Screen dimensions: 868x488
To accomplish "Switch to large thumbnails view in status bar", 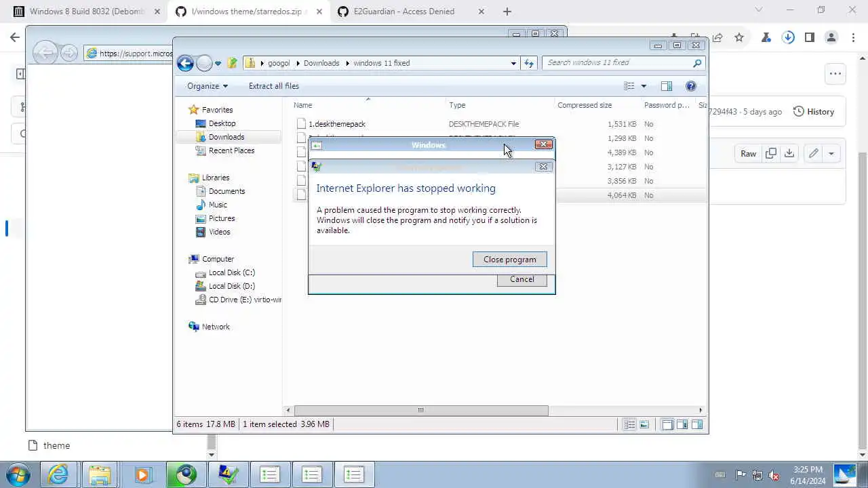I will coord(644,425).
